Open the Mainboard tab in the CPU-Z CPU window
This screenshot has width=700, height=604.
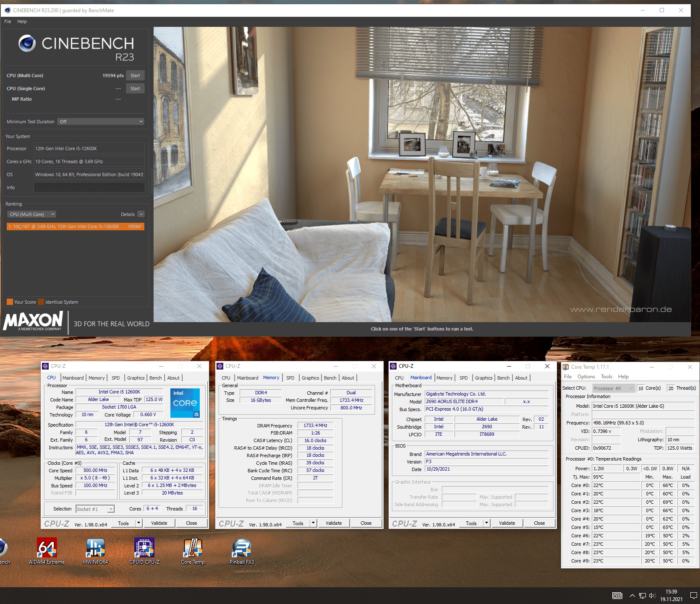[73, 378]
